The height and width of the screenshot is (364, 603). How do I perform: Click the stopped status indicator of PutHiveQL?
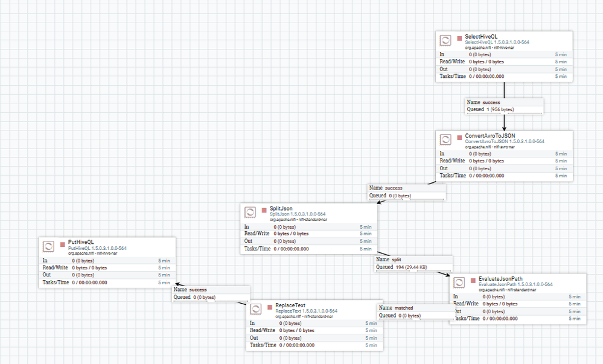click(62, 244)
